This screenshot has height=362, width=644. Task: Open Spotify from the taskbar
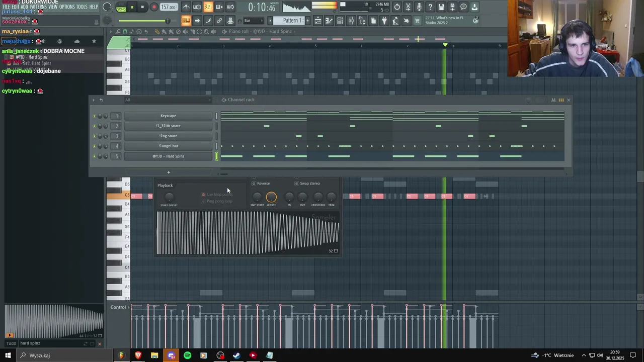coord(187,355)
